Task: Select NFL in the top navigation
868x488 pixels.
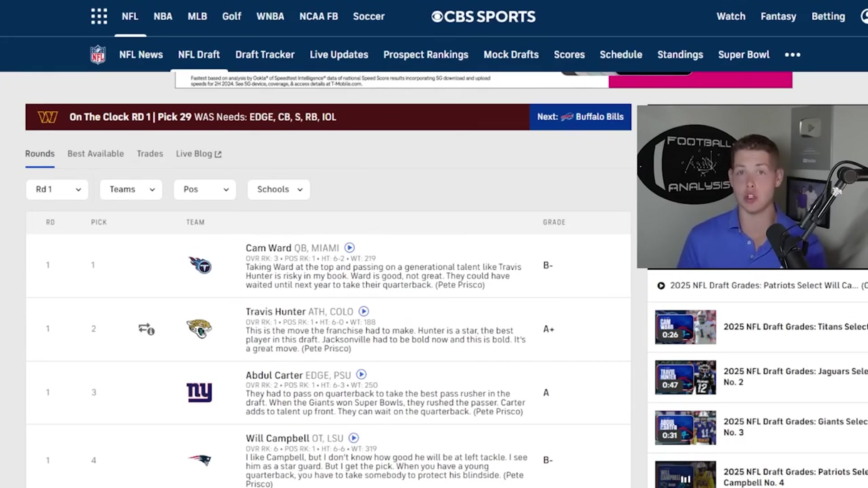Action: coord(130,16)
